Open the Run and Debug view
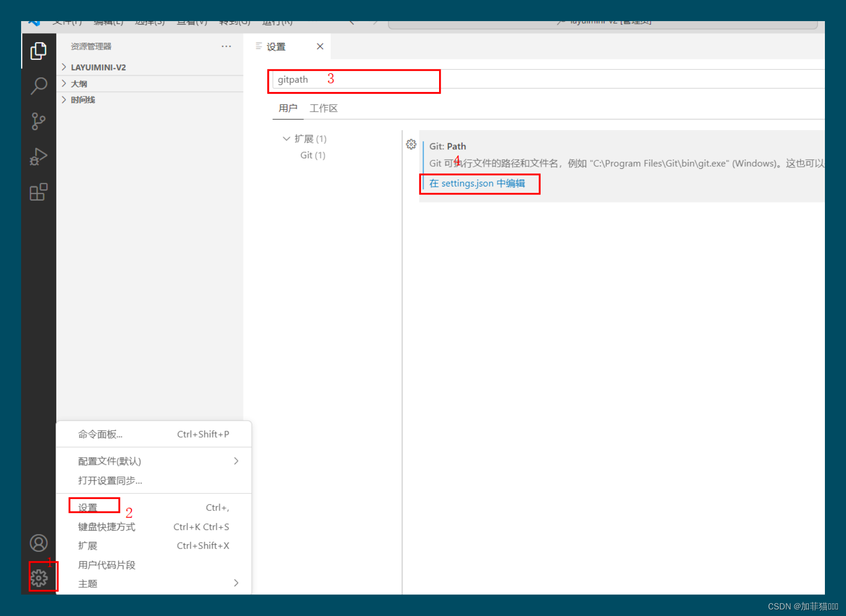846x616 pixels. pos(38,156)
